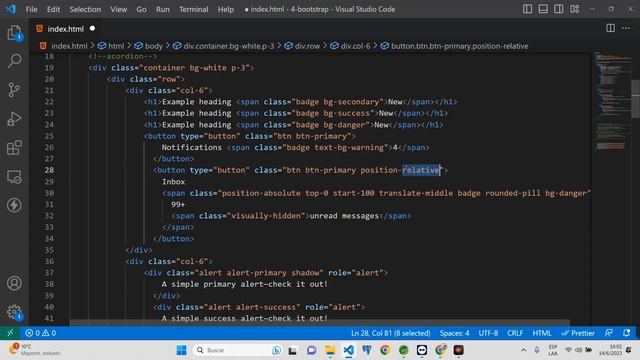
Task: Open the Explorer view in activity bar
Action: [14, 33]
